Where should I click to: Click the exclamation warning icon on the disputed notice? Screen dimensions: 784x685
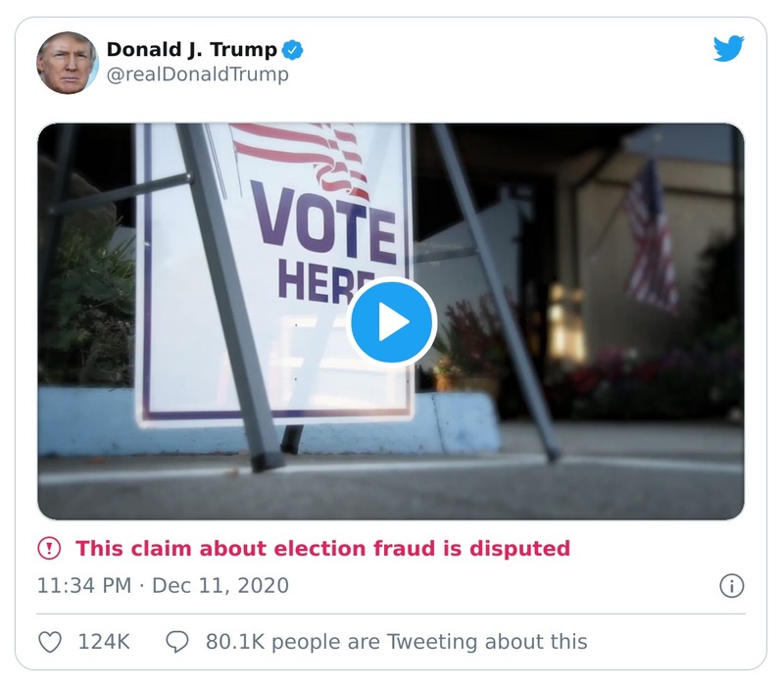pyautogui.click(x=48, y=548)
